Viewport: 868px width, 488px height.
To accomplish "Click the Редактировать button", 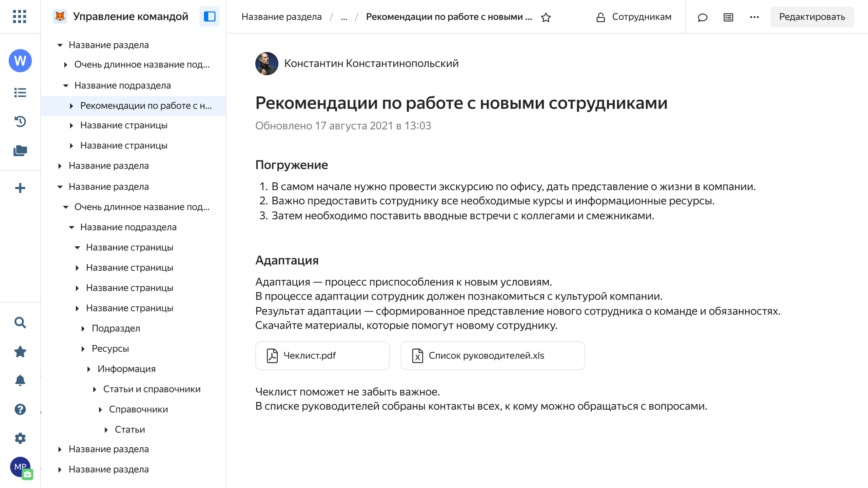I will [812, 17].
